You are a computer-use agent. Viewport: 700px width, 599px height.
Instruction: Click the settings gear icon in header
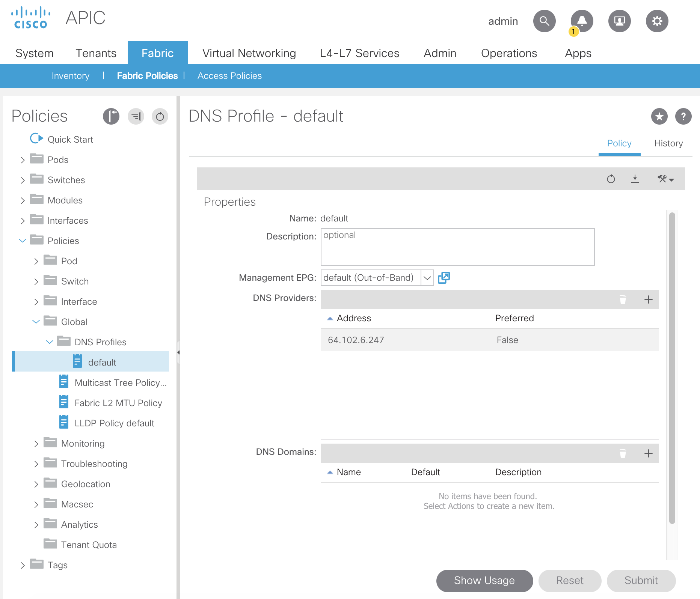pos(657,21)
